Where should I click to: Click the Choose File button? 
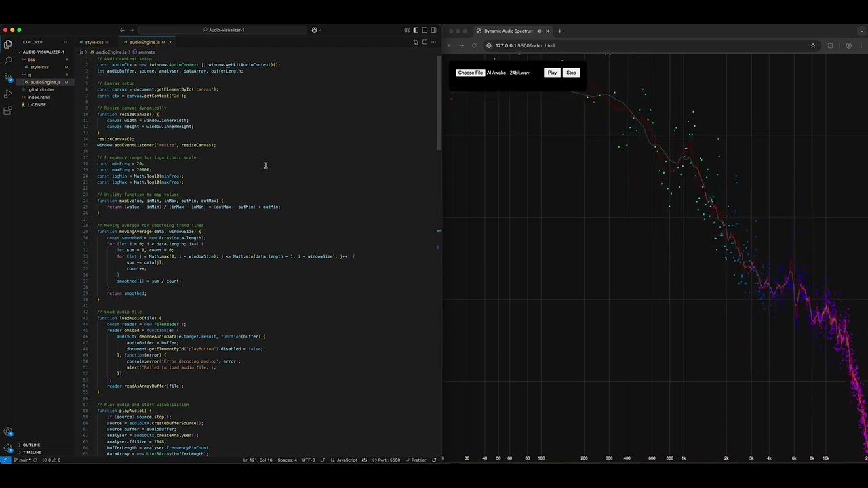click(470, 73)
